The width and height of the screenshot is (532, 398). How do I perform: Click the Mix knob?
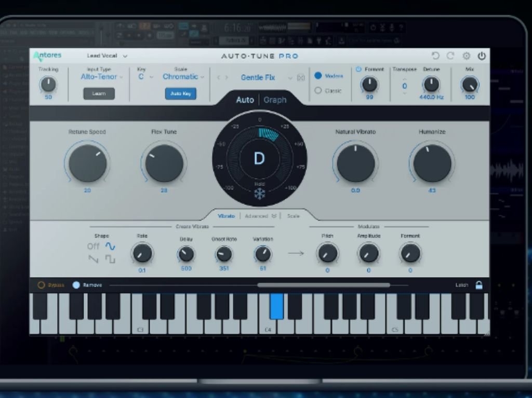point(470,85)
